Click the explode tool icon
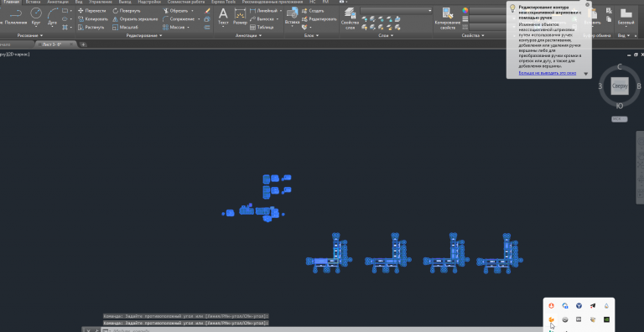644x332 pixels. pos(207,19)
